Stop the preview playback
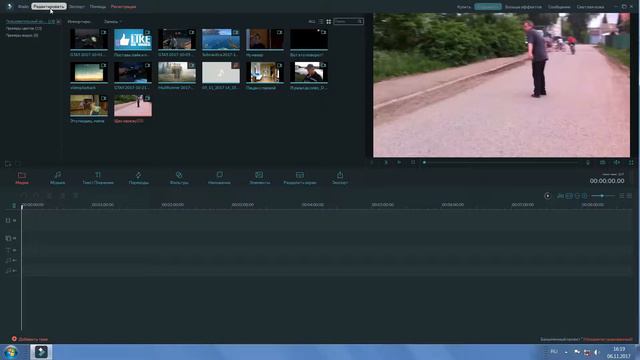Image resolution: width=640 pixels, height=360 pixels. [413, 162]
